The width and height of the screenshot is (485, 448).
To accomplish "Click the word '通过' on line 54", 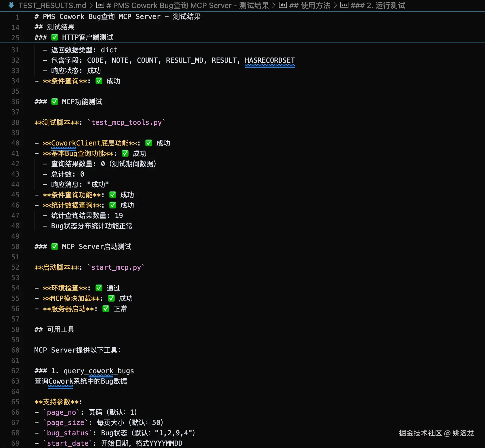I will [x=113, y=288].
